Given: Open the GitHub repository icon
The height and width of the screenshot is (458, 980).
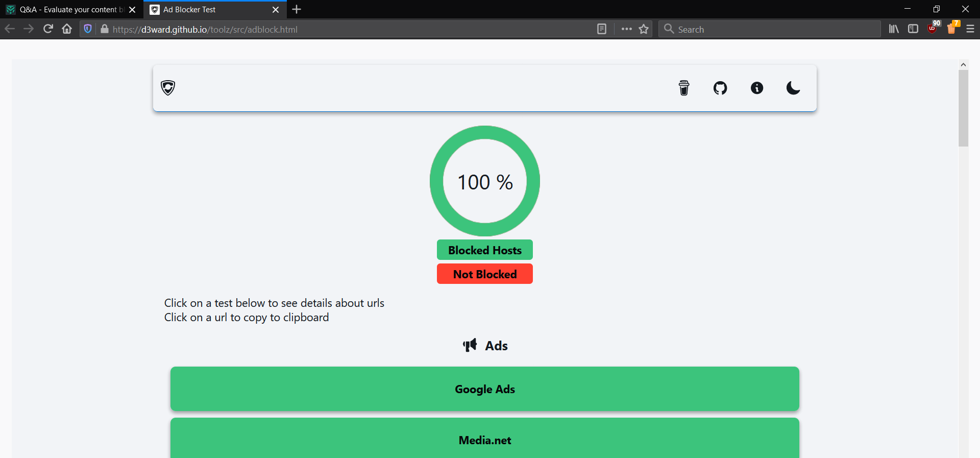Looking at the screenshot, I should (720, 88).
